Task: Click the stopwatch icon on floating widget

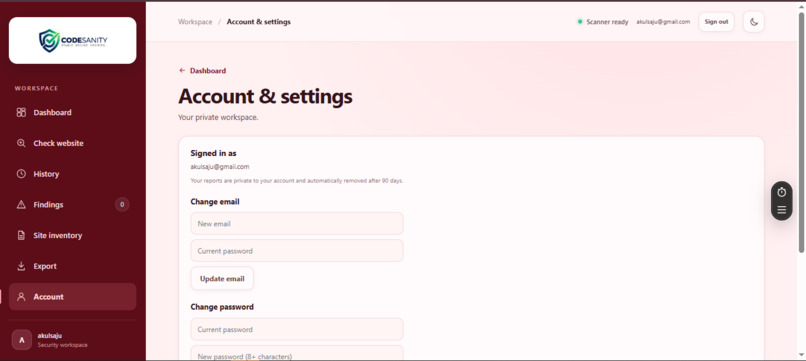Action: coord(781,192)
